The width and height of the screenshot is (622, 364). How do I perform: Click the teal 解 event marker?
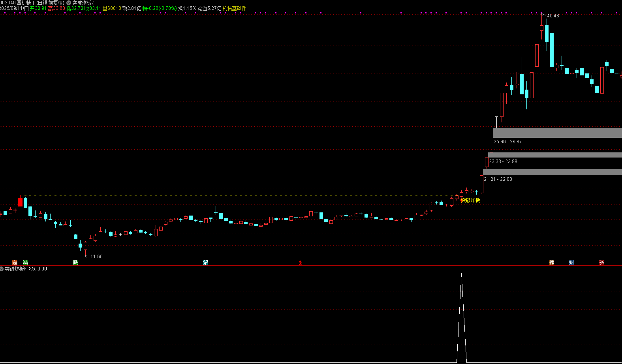(x=206, y=263)
